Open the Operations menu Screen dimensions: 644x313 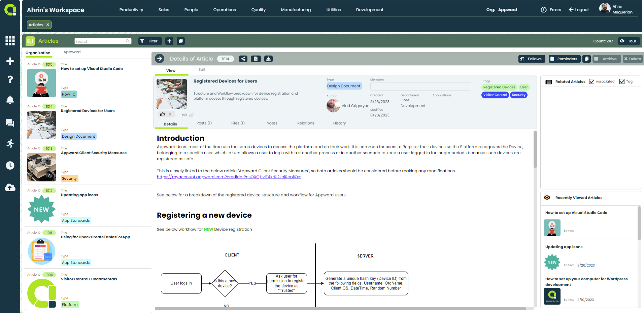pos(225,10)
